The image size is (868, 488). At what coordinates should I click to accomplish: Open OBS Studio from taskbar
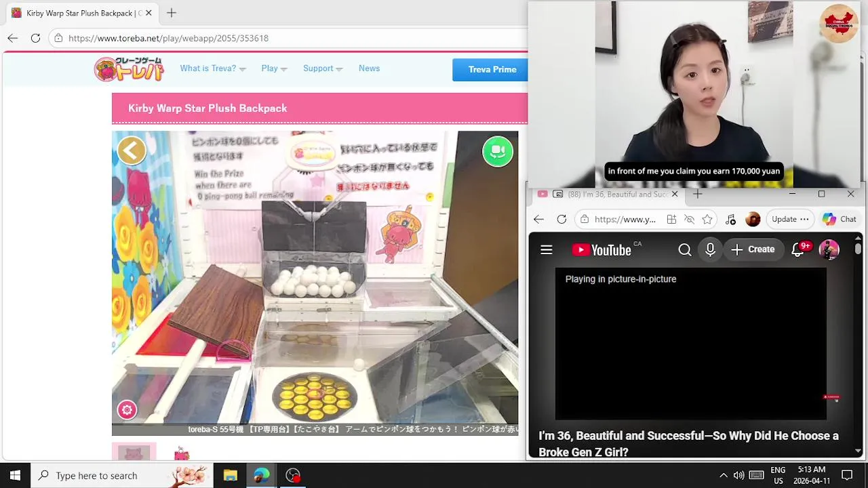pos(292,475)
